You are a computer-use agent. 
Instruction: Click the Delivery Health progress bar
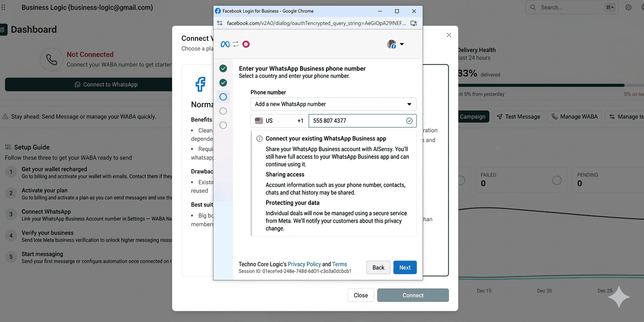coord(551,85)
